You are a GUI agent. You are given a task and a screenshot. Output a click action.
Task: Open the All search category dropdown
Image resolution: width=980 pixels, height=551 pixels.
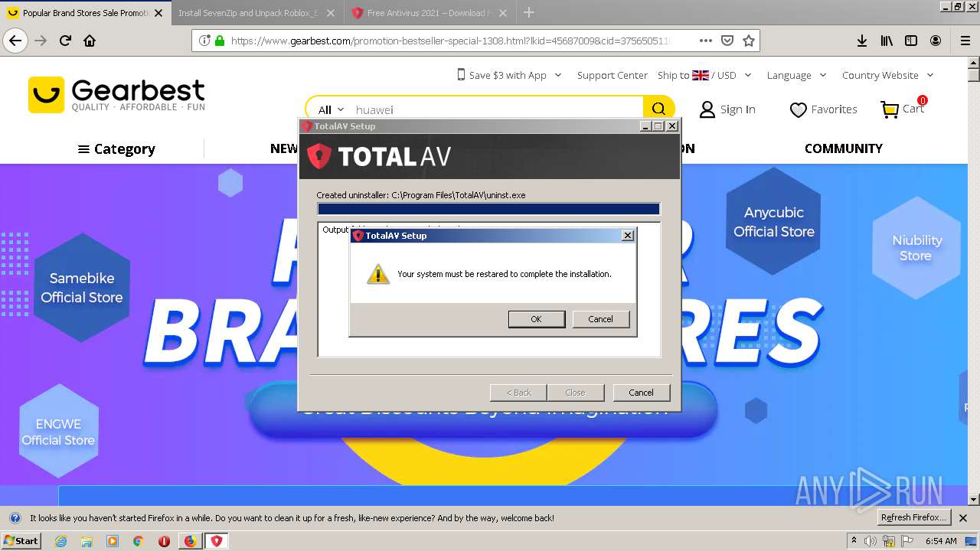pyautogui.click(x=332, y=109)
